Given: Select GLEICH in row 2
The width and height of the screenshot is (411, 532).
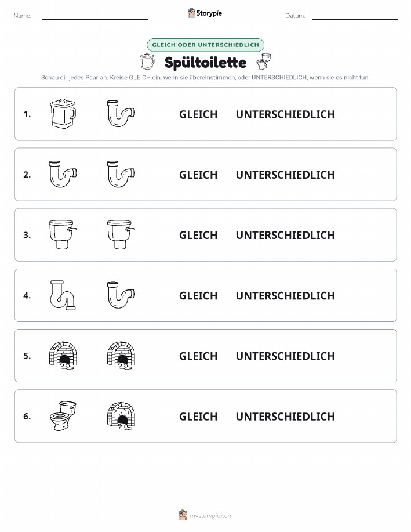Looking at the screenshot, I should [198, 175].
